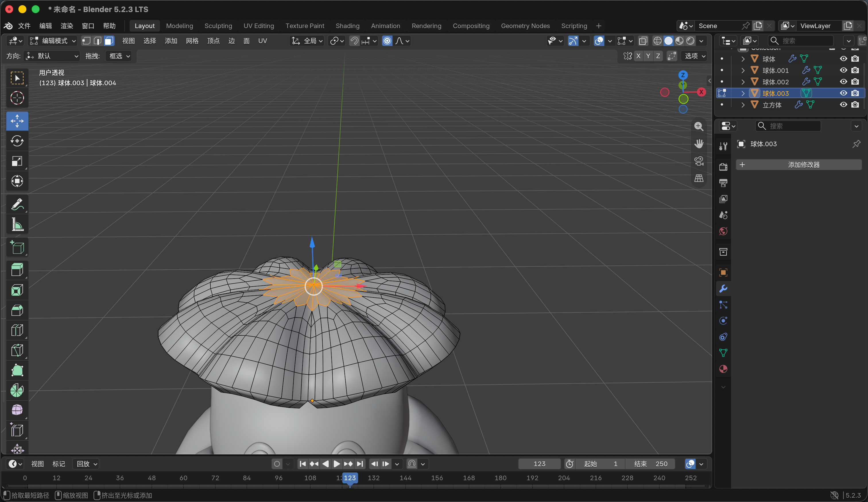Viewport: 868px width, 502px height.
Task: Switch to face select mode
Action: (109, 41)
